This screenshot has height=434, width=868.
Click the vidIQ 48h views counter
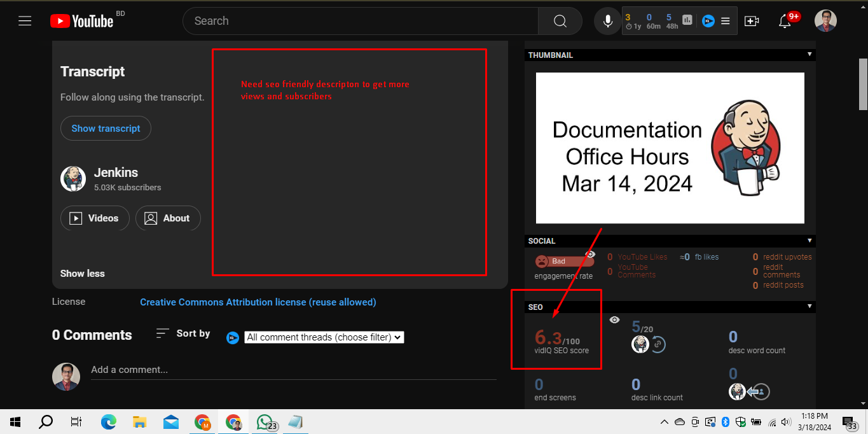[x=672, y=22]
